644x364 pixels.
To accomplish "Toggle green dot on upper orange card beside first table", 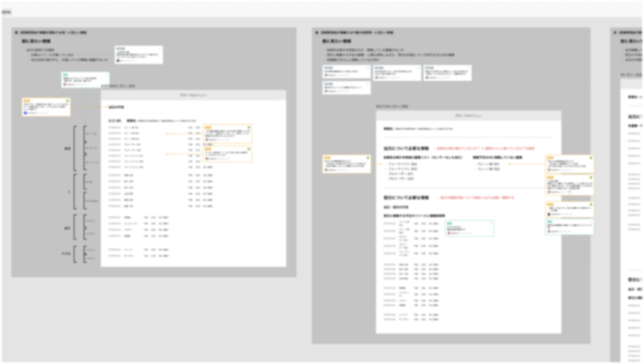I will click(x=249, y=127).
